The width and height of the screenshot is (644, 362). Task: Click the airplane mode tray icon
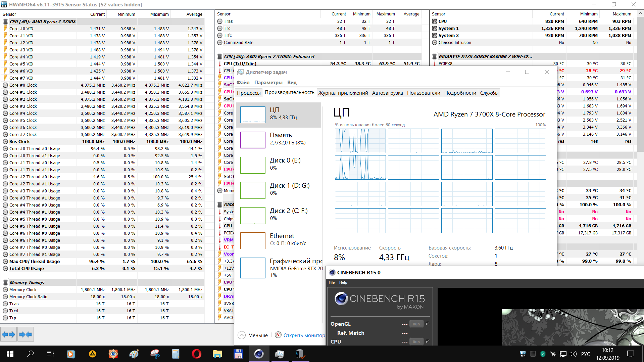point(553,354)
